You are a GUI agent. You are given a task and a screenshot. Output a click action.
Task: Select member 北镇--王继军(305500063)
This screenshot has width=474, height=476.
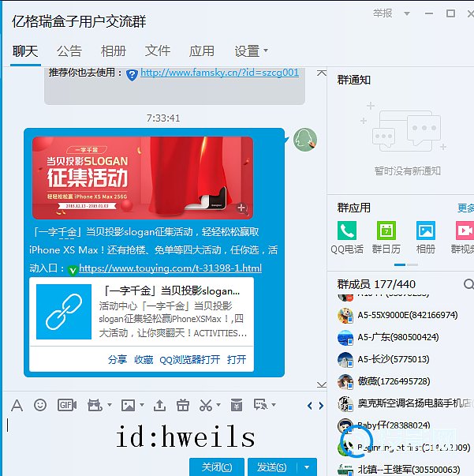[405, 470]
